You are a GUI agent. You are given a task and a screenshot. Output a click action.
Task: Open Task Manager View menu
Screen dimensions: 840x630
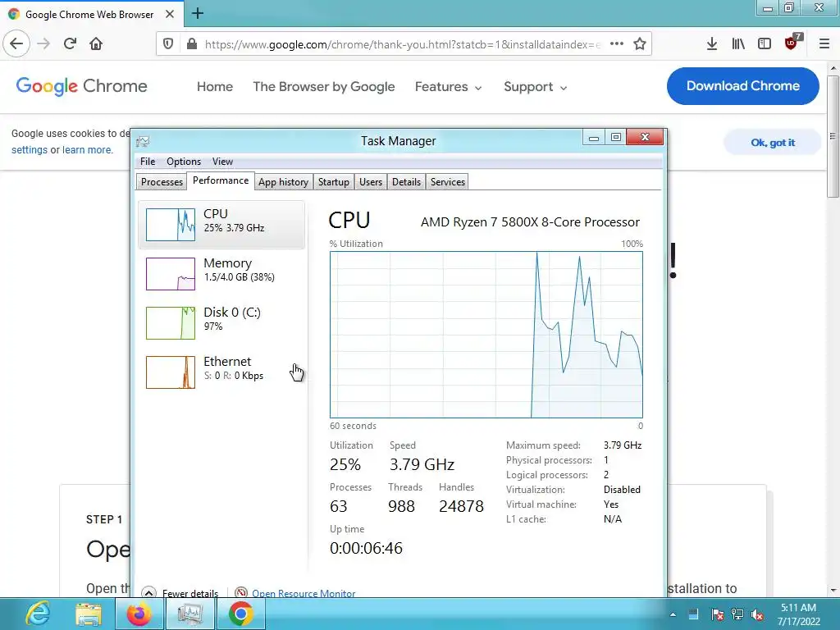click(222, 162)
